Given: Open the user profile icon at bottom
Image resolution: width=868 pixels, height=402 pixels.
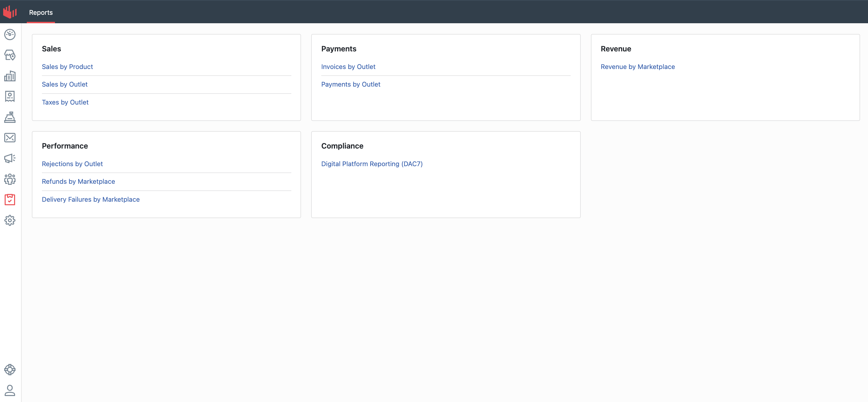Looking at the screenshot, I should tap(10, 390).
